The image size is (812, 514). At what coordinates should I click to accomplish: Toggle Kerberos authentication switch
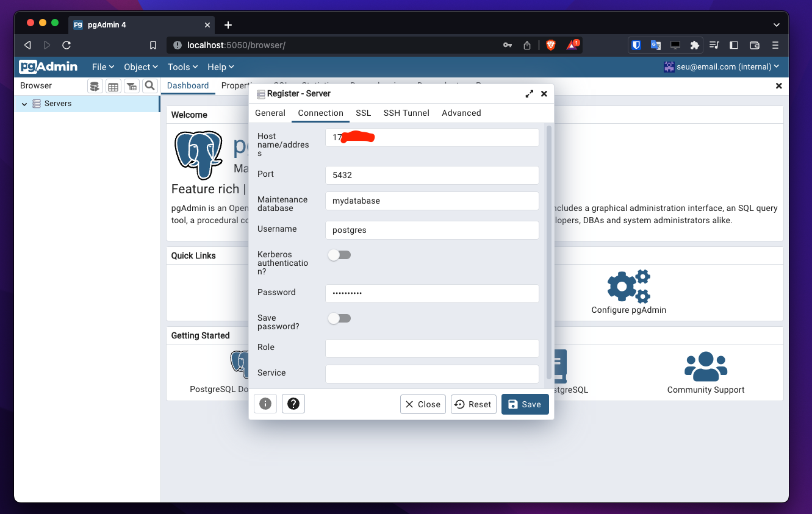[x=339, y=255]
